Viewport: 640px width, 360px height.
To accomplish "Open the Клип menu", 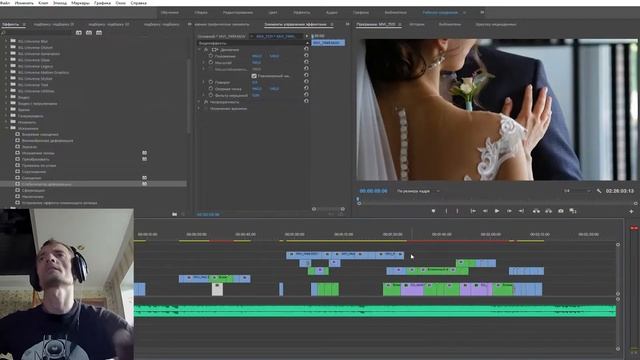I will coord(43,3).
